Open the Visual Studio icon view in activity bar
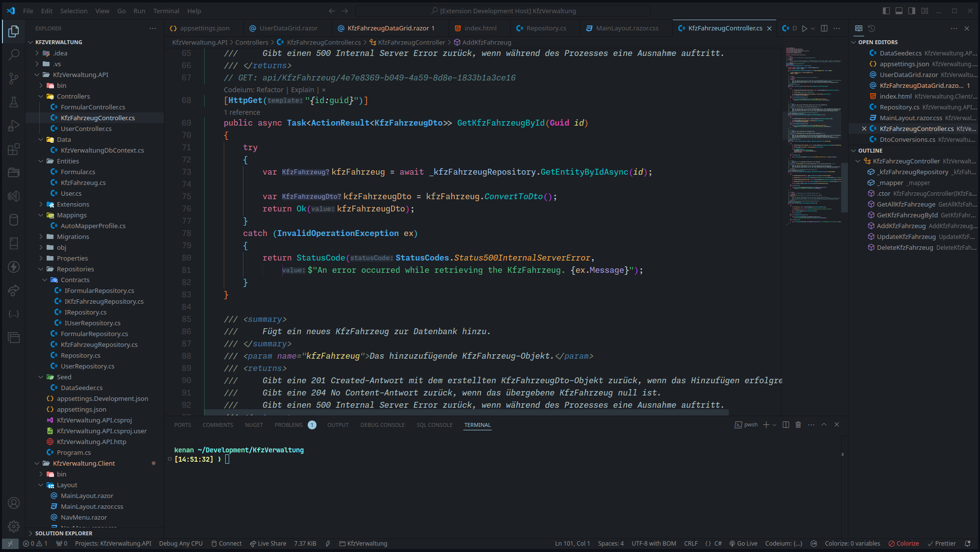This screenshot has width=980, height=552. (14, 196)
